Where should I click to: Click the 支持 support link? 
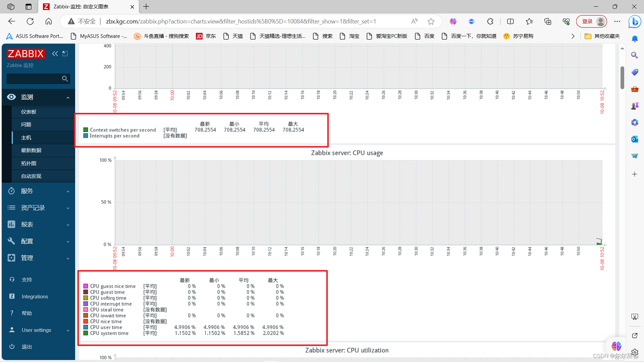[x=27, y=280]
